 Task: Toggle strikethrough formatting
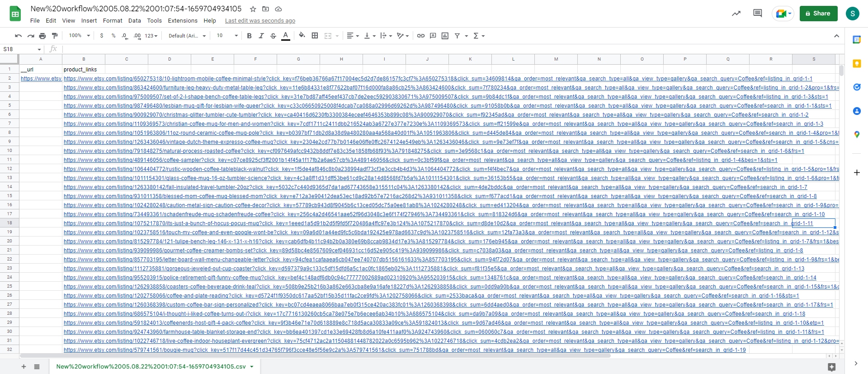click(x=273, y=36)
